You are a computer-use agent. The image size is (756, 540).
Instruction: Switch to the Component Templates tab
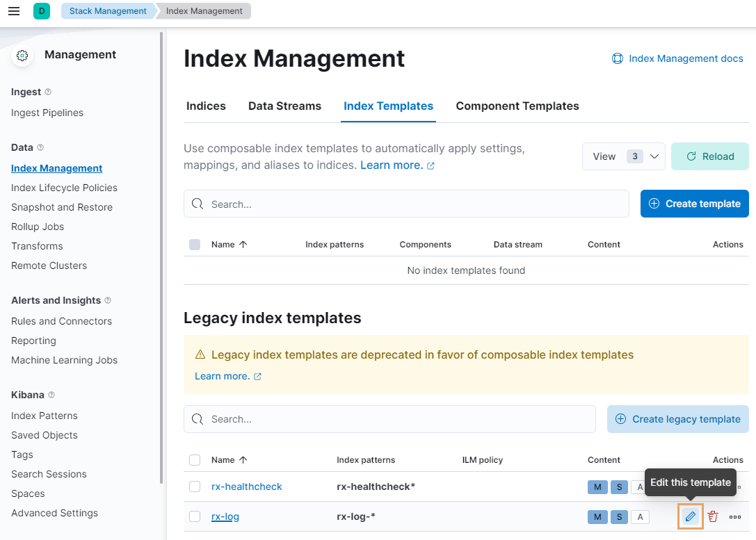(x=517, y=106)
